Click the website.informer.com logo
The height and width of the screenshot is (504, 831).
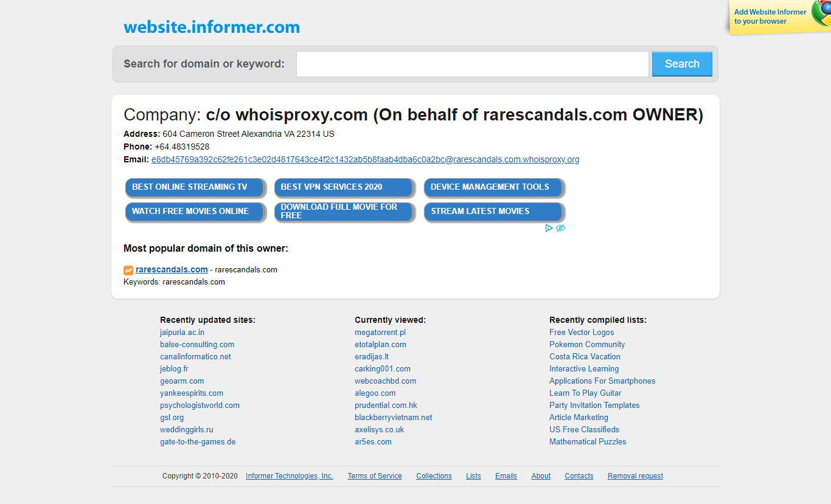pyautogui.click(x=212, y=27)
